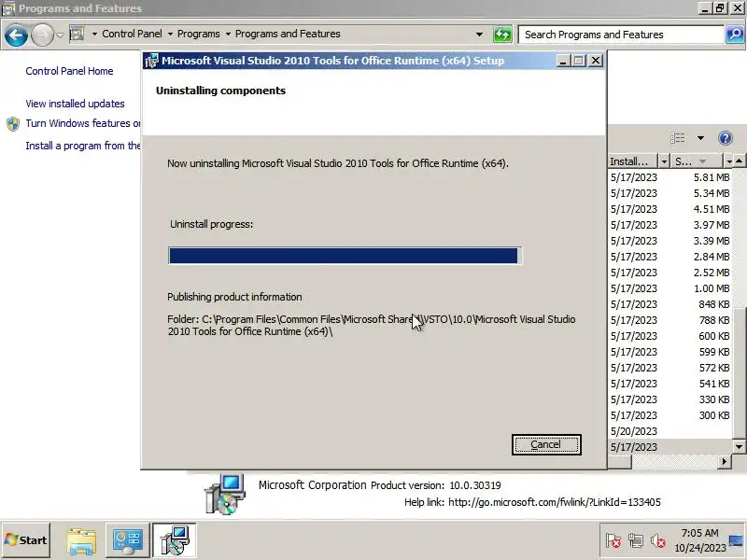The image size is (747, 560).
Task: Open the Start menu
Action: tap(26, 540)
